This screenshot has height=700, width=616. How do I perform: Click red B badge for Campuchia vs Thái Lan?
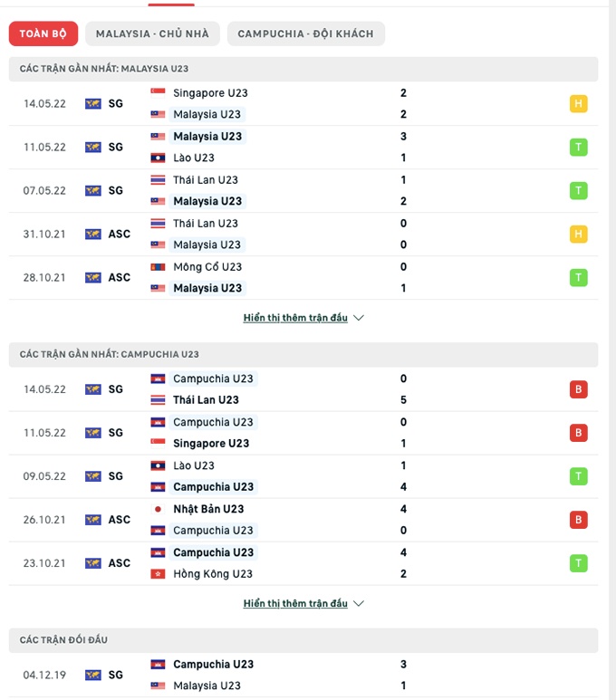pos(578,389)
